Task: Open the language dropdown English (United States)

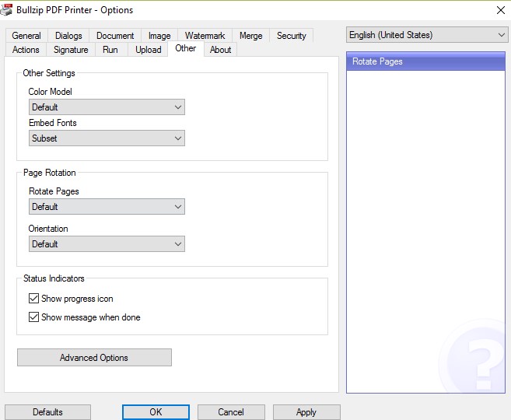Action: [x=427, y=35]
